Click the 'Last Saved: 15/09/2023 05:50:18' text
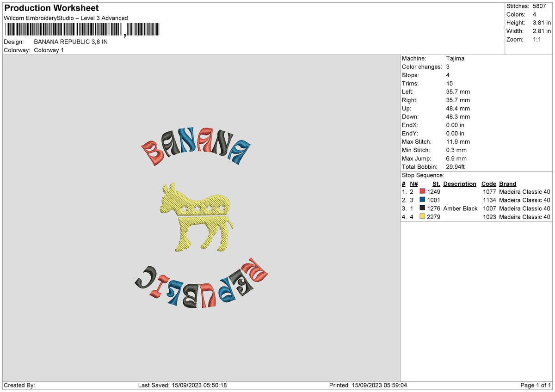Viewport: 555px width, 392px height. tap(182, 385)
